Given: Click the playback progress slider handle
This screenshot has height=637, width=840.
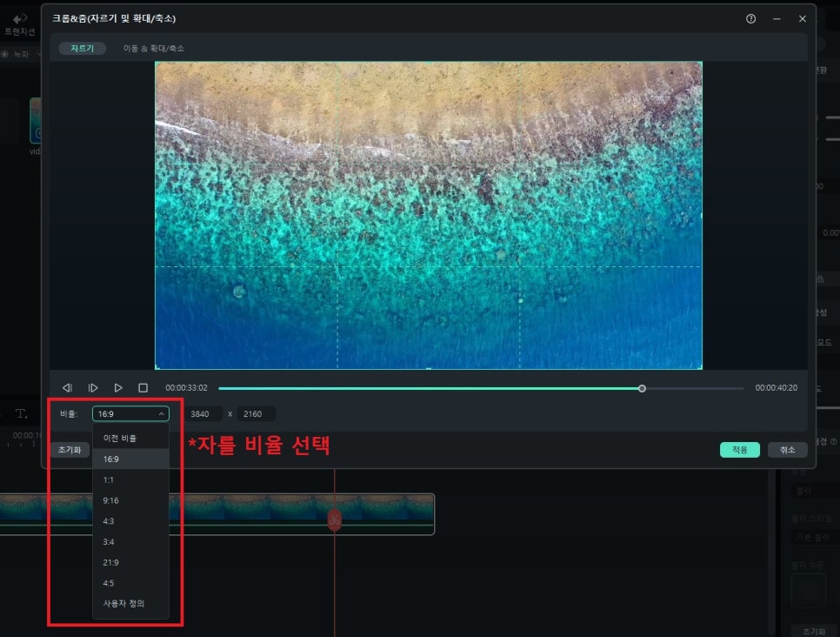Looking at the screenshot, I should [642, 388].
